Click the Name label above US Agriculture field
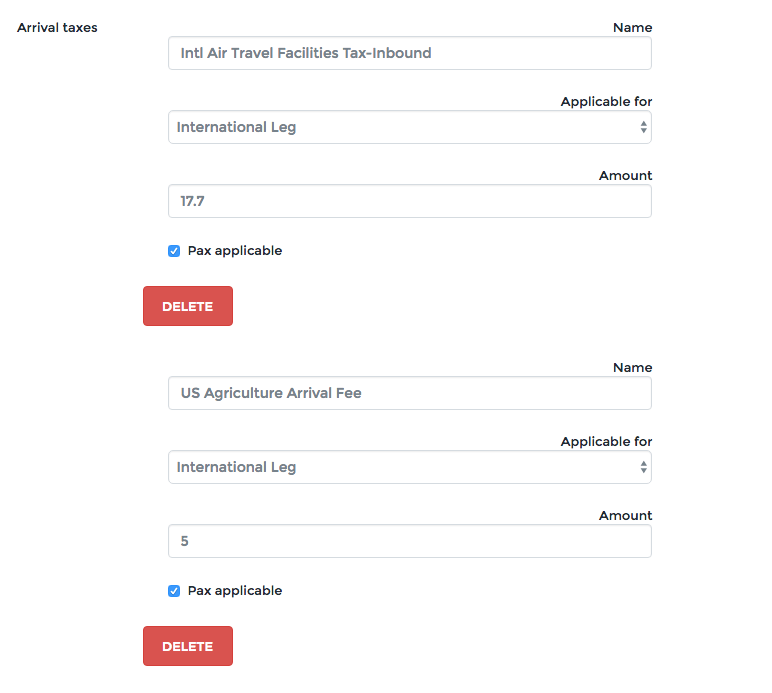This screenshot has height=693, width=772. 632,368
